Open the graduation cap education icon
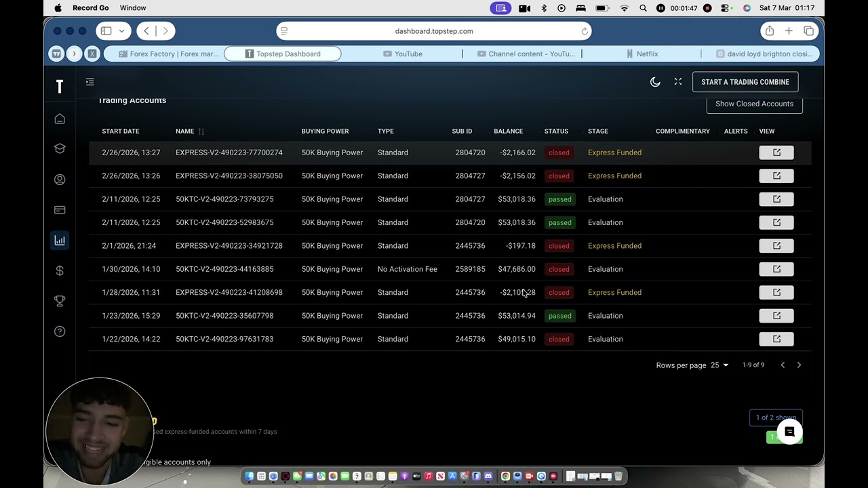The image size is (868, 488). [60, 149]
